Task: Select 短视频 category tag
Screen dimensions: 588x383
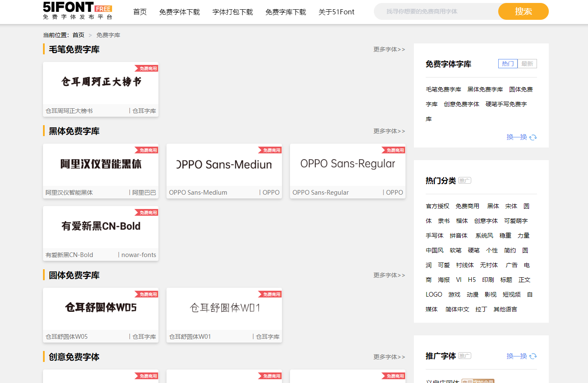Action: tap(512, 295)
